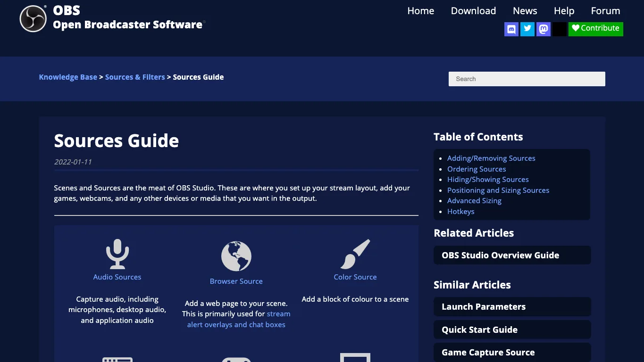Open the Color Source link
The width and height of the screenshot is (644, 362).
[x=355, y=277]
